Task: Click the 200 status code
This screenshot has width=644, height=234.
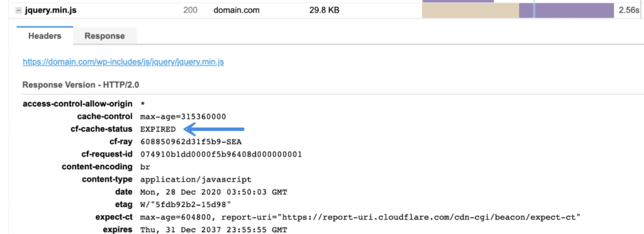Action: coord(190,10)
